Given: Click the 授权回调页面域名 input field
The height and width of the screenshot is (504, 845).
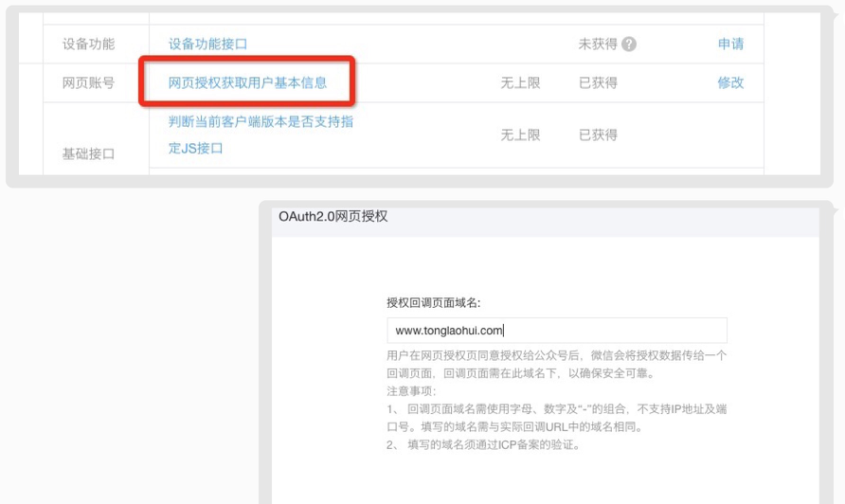Looking at the screenshot, I should tap(556, 331).
